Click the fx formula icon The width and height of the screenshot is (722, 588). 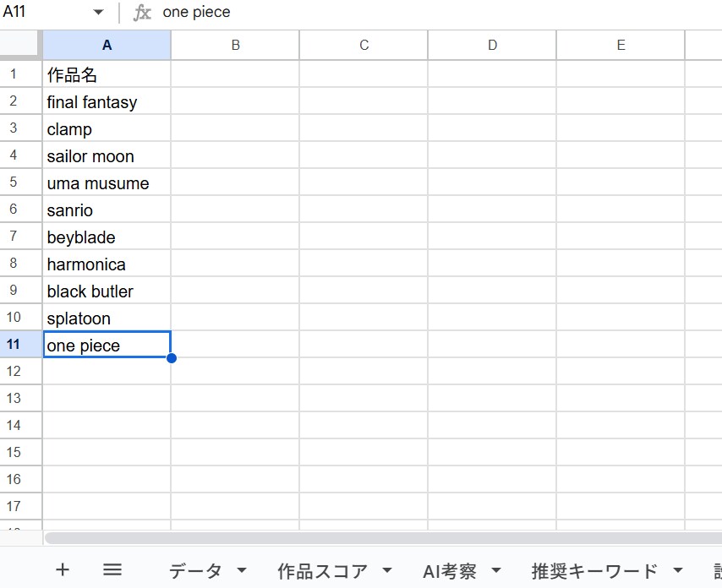(x=142, y=13)
